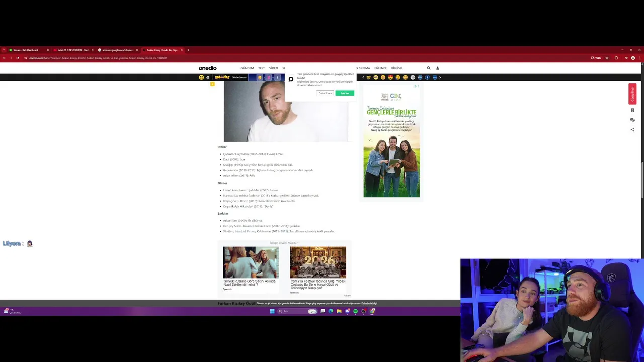The height and width of the screenshot is (362, 644).
Task: Click green İzin Ver button
Action: pos(345,93)
